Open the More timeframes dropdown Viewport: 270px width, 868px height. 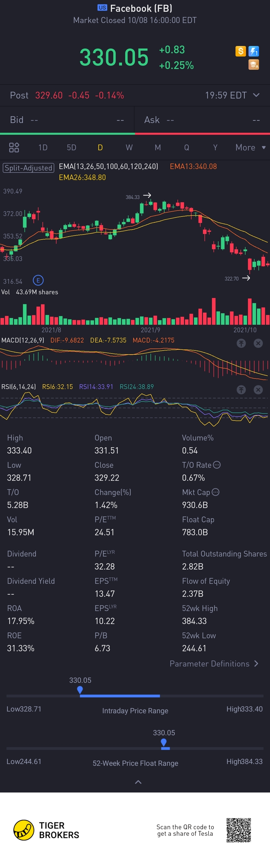[x=250, y=147]
